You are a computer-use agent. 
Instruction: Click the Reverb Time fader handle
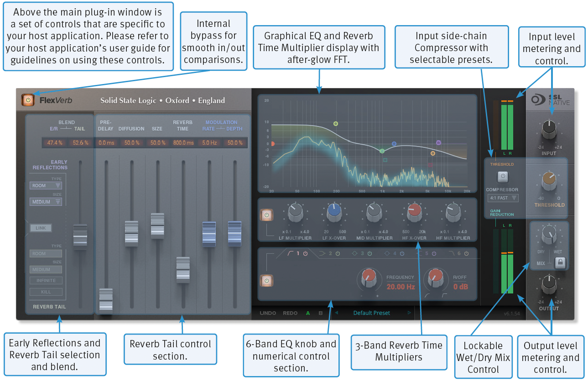[x=183, y=270]
